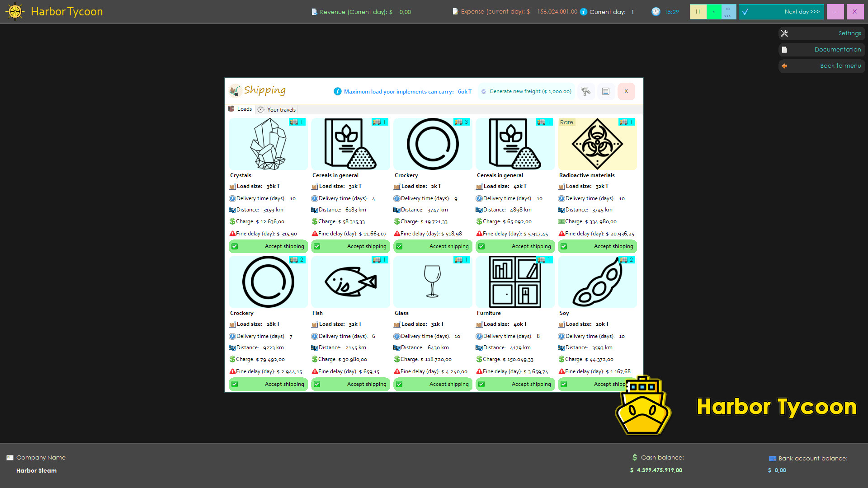Toggle the checkmark on Radioactive materials Accept shipping
The image size is (868, 488).
pos(564,246)
